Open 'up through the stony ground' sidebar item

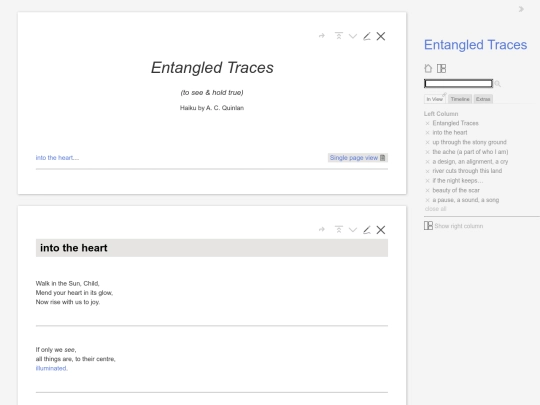(x=469, y=142)
